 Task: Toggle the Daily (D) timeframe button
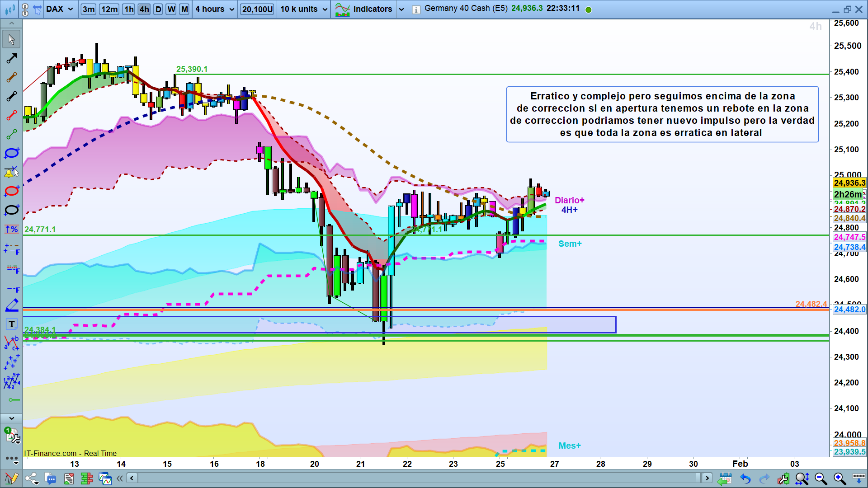coord(158,9)
